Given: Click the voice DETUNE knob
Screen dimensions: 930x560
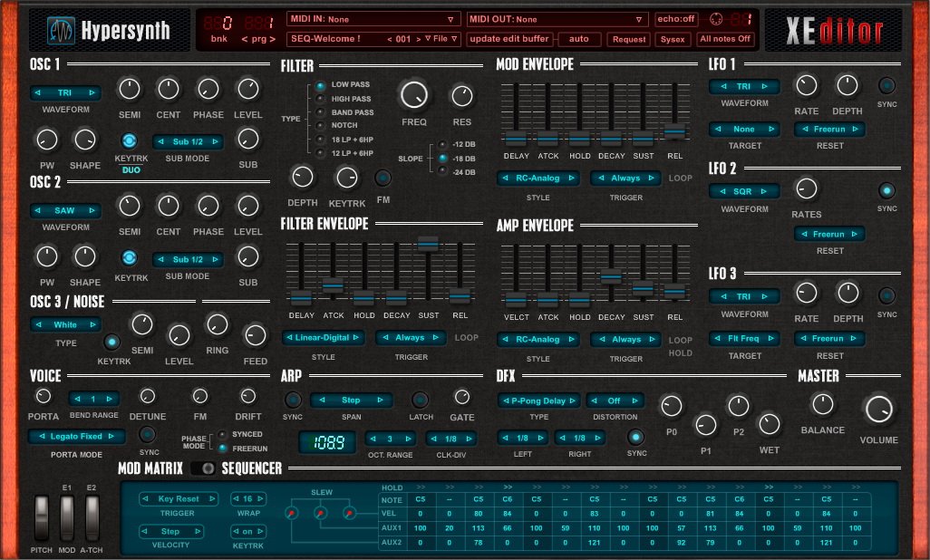Looking at the screenshot, I should tap(148, 396).
